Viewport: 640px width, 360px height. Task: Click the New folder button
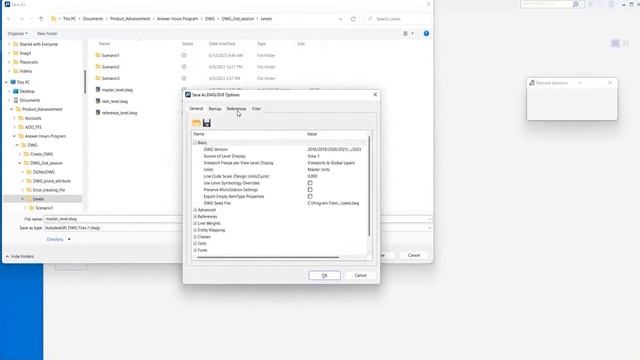[x=47, y=33]
